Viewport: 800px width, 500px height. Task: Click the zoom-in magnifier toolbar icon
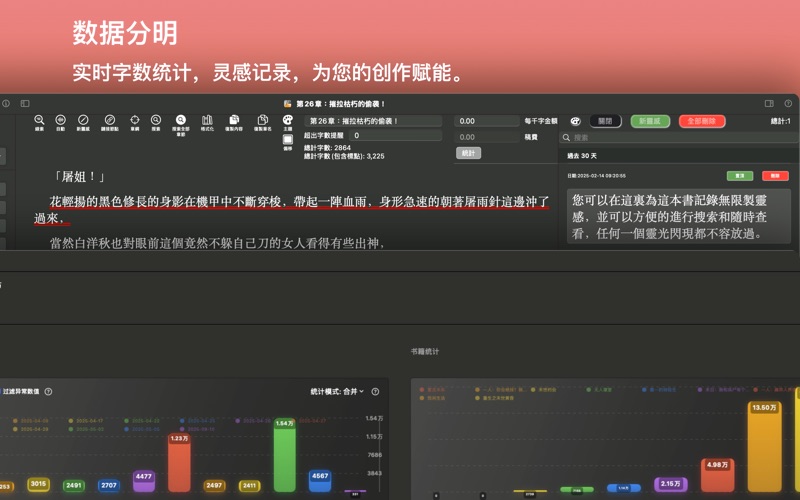[x=39, y=120]
